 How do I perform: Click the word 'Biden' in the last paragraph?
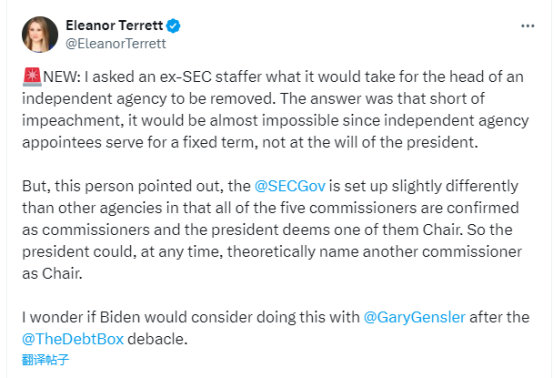(120, 317)
